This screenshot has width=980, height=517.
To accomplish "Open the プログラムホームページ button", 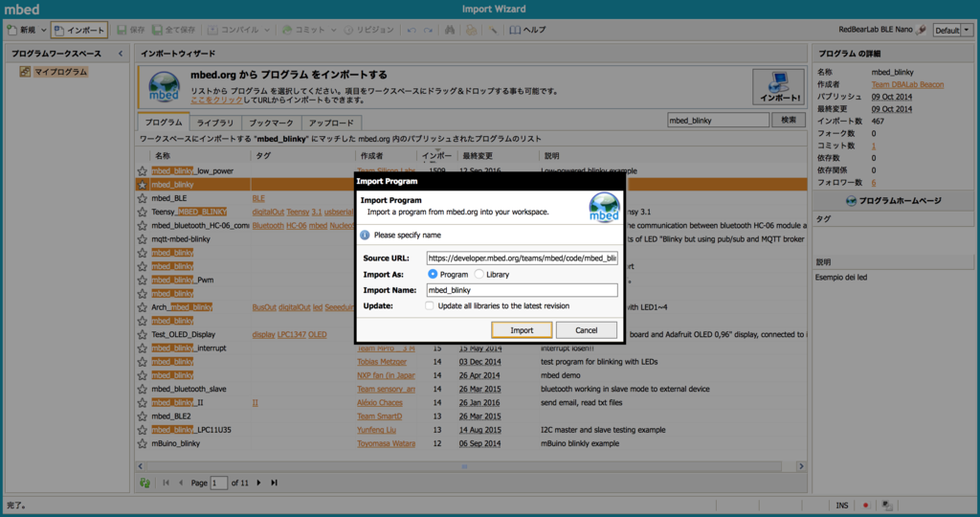I will (x=893, y=201).
